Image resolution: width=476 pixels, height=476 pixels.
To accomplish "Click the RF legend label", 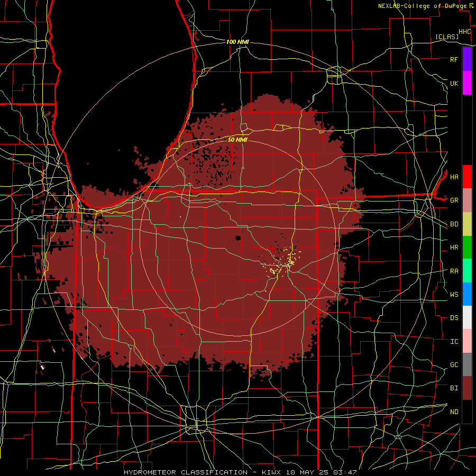I will click(x=454, y=59).
